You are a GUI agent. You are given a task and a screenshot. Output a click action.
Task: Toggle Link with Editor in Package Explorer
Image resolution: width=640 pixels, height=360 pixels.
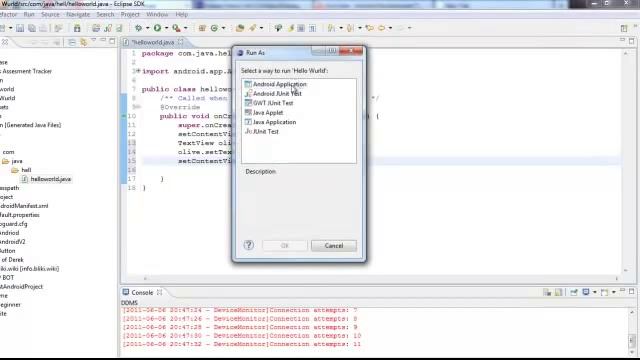click(x=84, y=42)
